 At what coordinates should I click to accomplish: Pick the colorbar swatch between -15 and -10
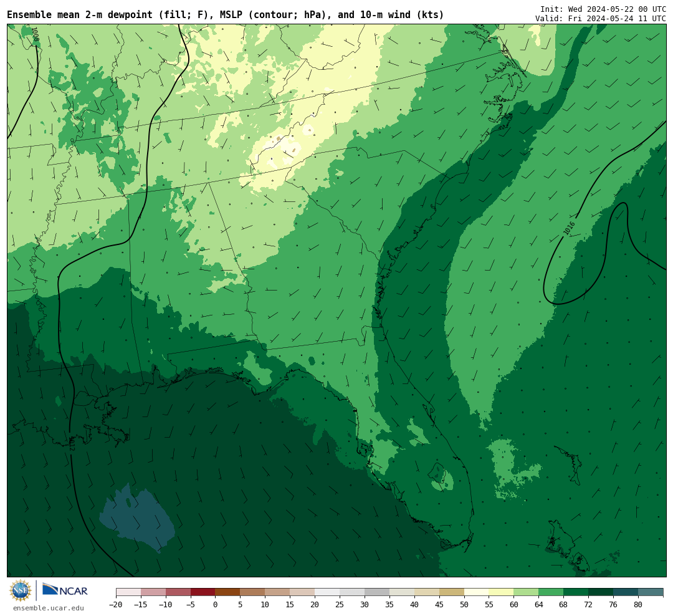click(153, 592)
